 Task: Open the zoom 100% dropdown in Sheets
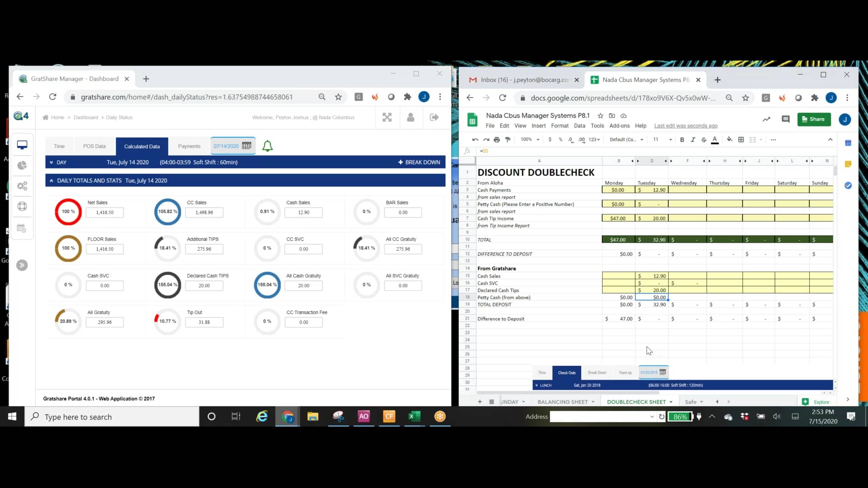(x=530, y=140)
